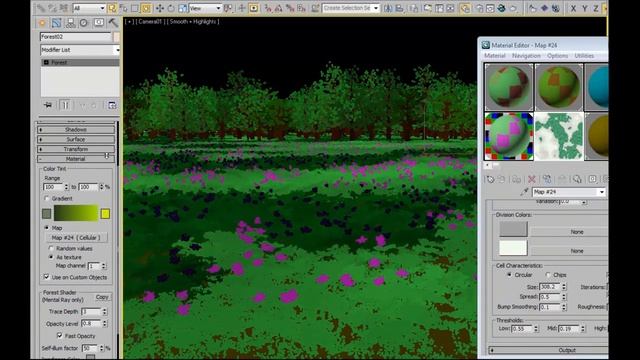
Task: Click first Division Colors None map button
Action: [x=569, y=231]
